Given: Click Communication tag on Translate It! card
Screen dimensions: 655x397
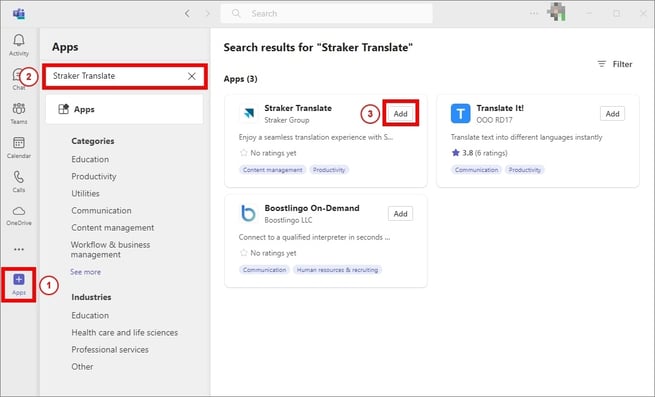Looking at the screenshot, I should (x=477, y=170).
